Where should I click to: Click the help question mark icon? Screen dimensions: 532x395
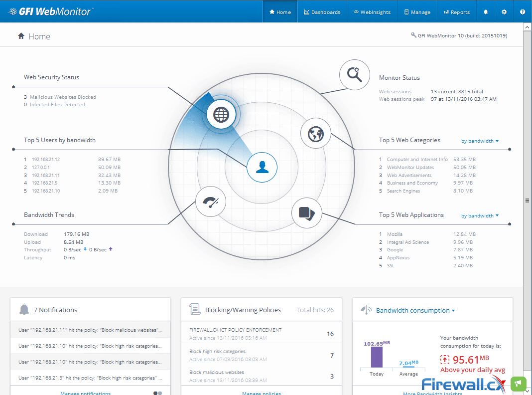tap(523, 12)
